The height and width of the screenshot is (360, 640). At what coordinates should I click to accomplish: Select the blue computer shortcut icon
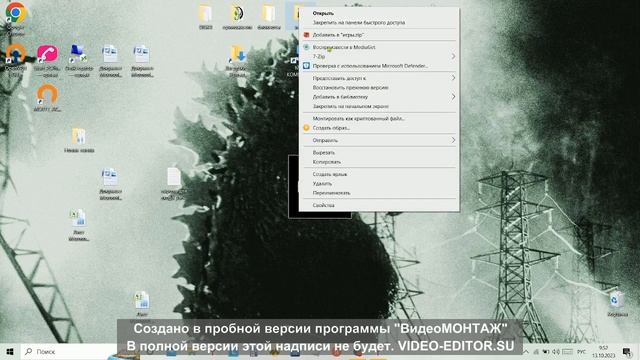click(78, 54)
